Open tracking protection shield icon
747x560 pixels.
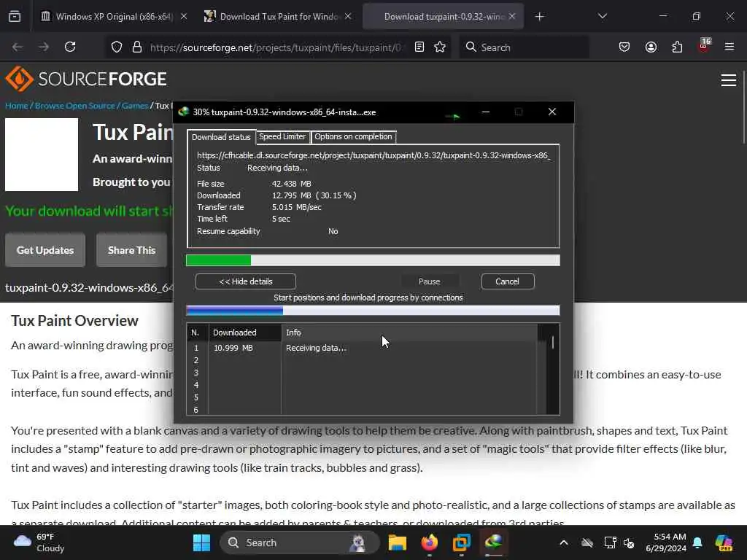[117, 47]
